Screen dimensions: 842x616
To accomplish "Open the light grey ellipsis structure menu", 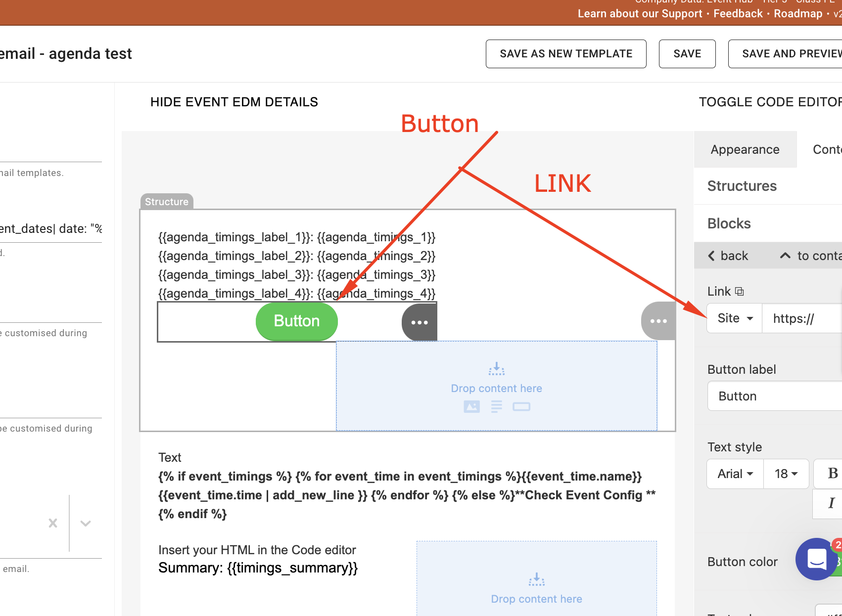I will tap(658, 321).
